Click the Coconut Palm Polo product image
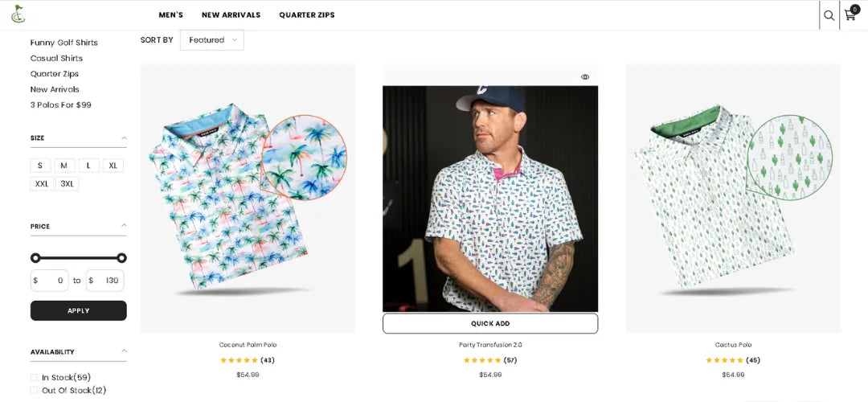The width and height of the screenshot is (868, 402). (x=248, y=197)
